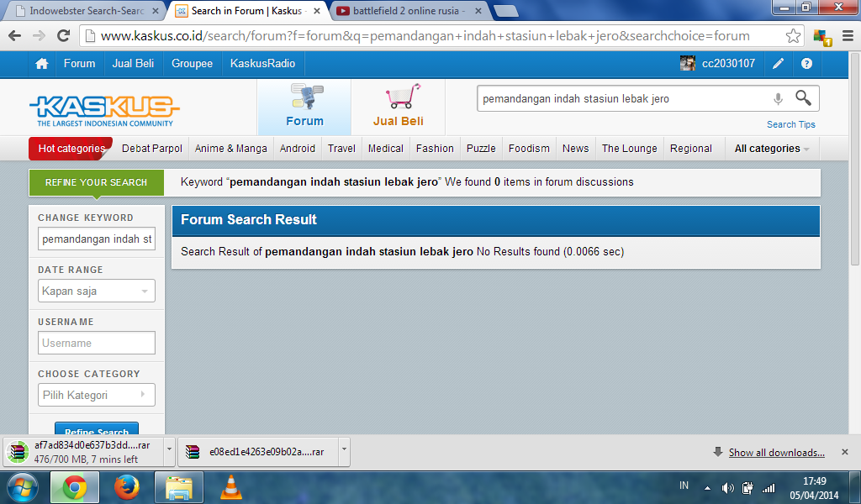Bookmark this page with the star icon

click(x=793, y=36)
